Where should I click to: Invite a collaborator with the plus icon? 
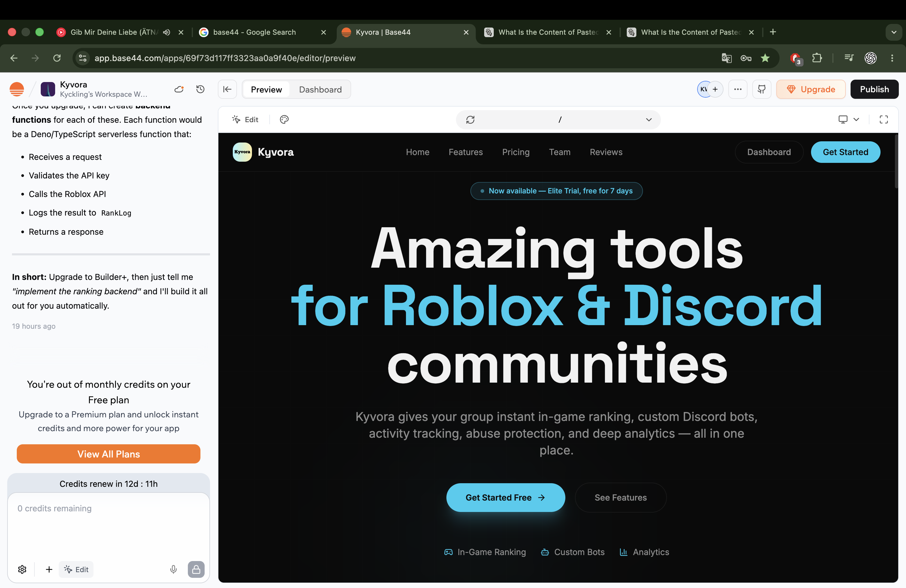(715, 90)
